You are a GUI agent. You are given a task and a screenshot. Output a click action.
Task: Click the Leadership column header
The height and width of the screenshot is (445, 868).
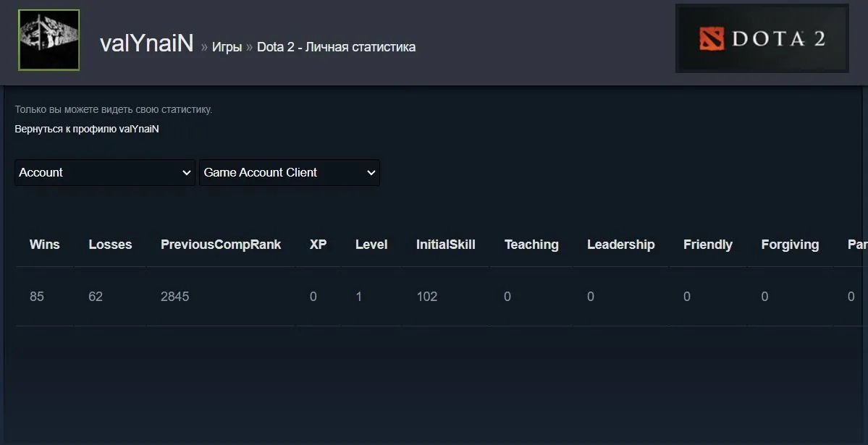[621, 245]
